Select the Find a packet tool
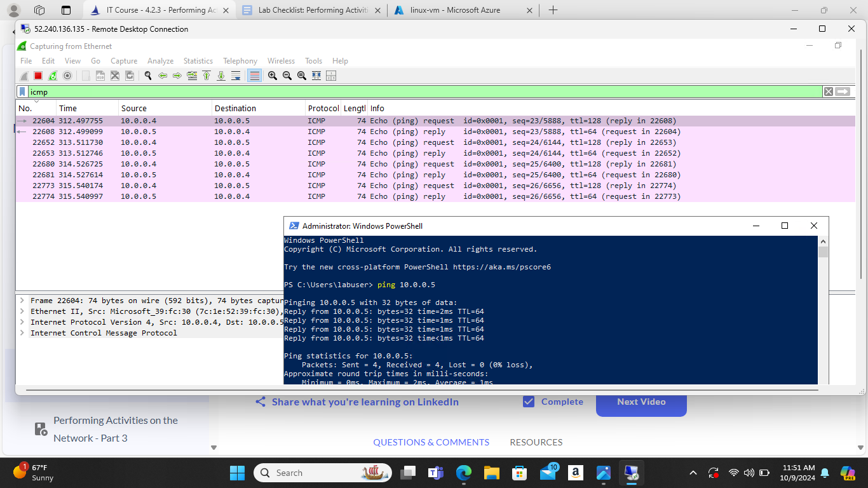The width and height of the screenshot is (868, 488). [x=147, y=76]
